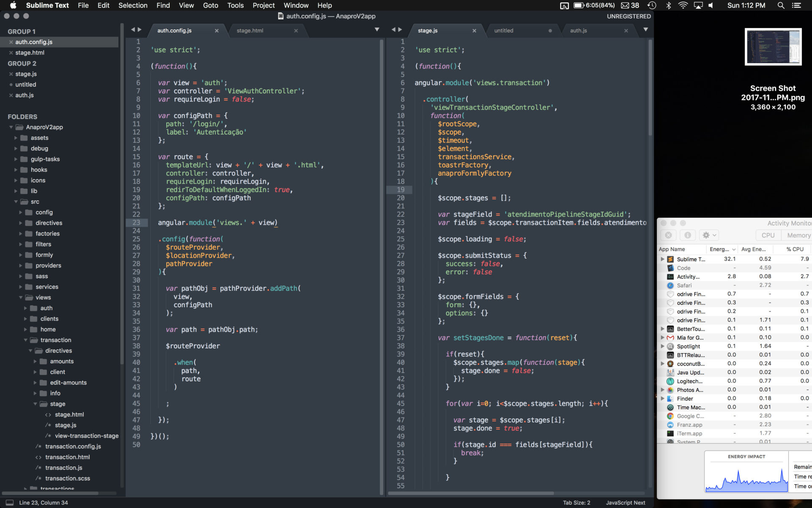The height and width of the screenshot is (508, 812).
Task: Switch to the auth.js tab
Action: click(578, 30)
